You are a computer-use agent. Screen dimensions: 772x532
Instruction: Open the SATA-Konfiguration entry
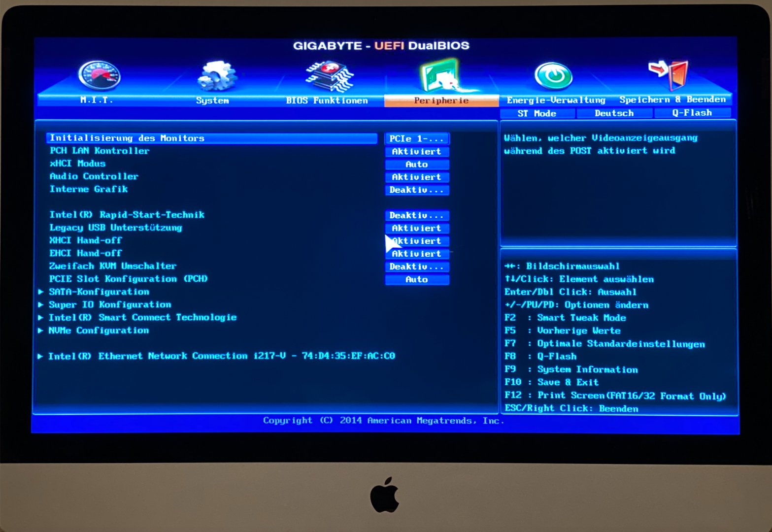coord(99,292)
